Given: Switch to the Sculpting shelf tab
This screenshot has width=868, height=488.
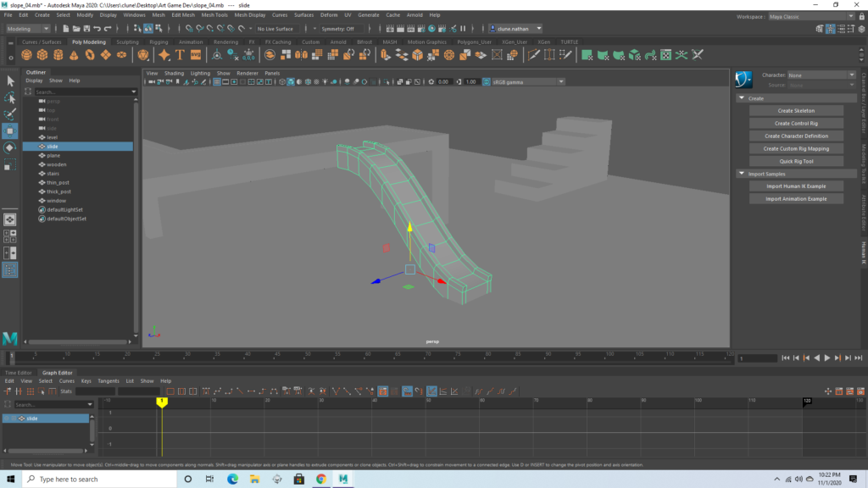Looking at the screenshot, I should pyautogui.click(x=127, y=42).
